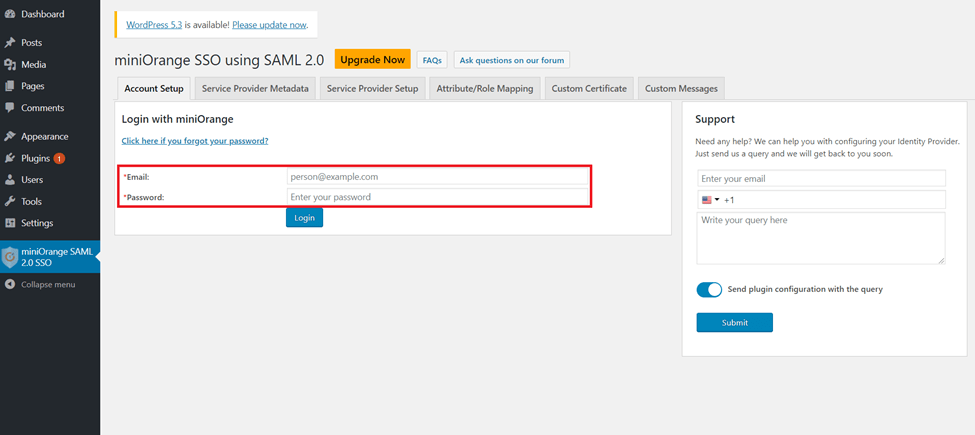
Task: Click the 'miniOrange SSO using SAML 2.0' title
Action: [x=219, y=60]
